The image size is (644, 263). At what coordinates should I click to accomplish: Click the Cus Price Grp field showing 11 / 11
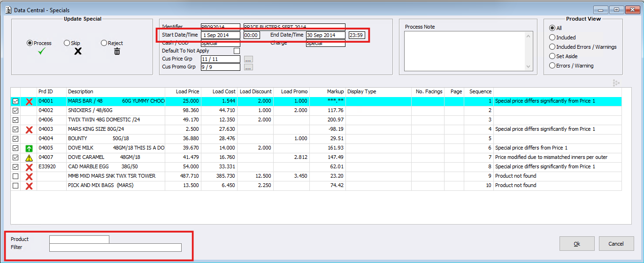[221, 59]
